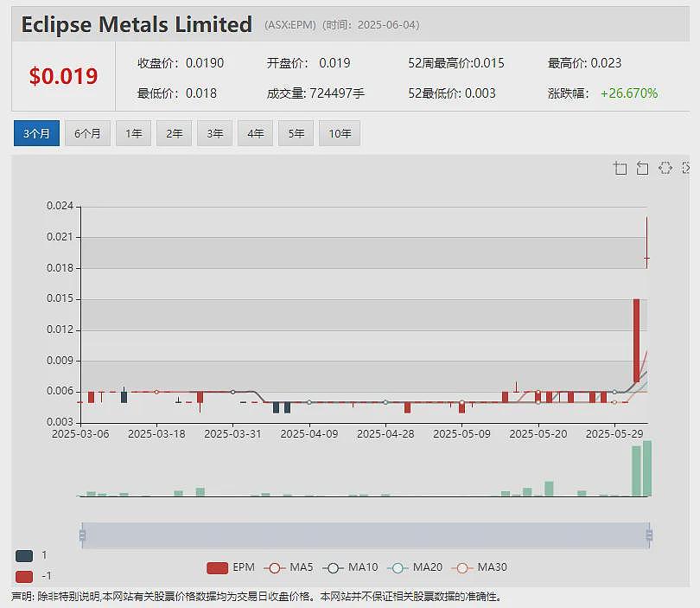
Task: Click the 2025-05-09 x-axis date label
Action: pos(462,434)
